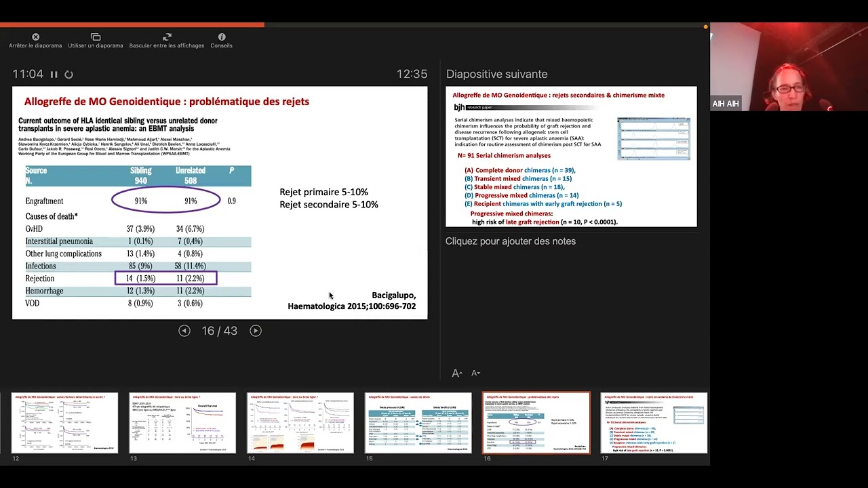Select slide 13 thumbnail

pyautogui.click(x=182, y=422)
